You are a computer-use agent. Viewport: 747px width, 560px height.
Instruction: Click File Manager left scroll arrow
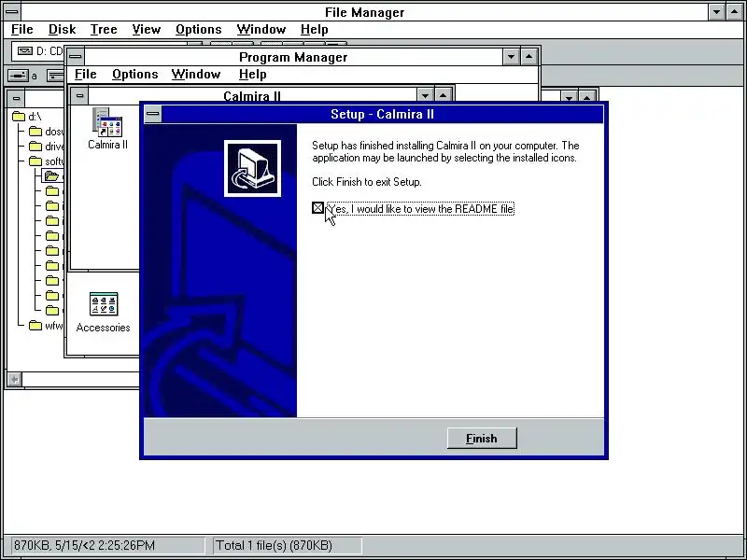[x=15, y=379]
